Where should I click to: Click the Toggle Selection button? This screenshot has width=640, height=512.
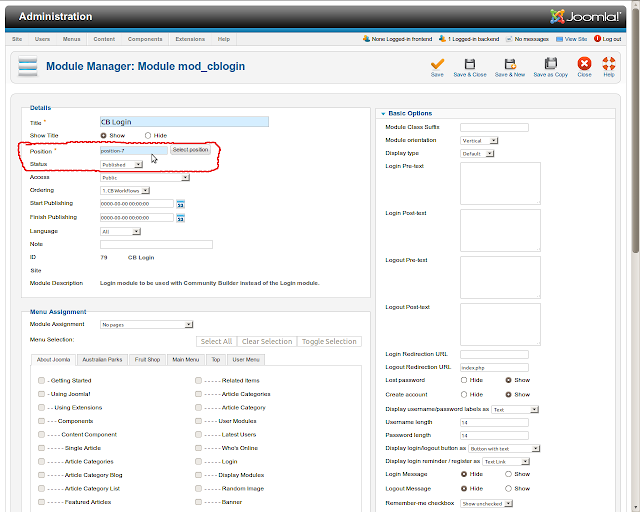329,341
